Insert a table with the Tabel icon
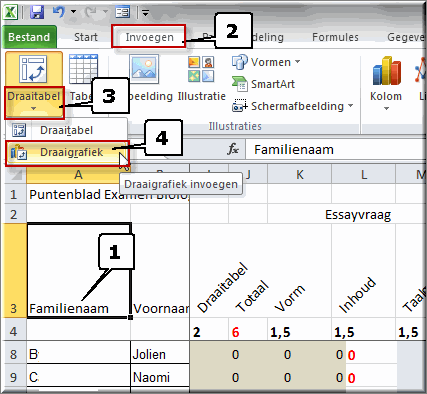The width and height of the screenshot is (427, 394). 83,70
